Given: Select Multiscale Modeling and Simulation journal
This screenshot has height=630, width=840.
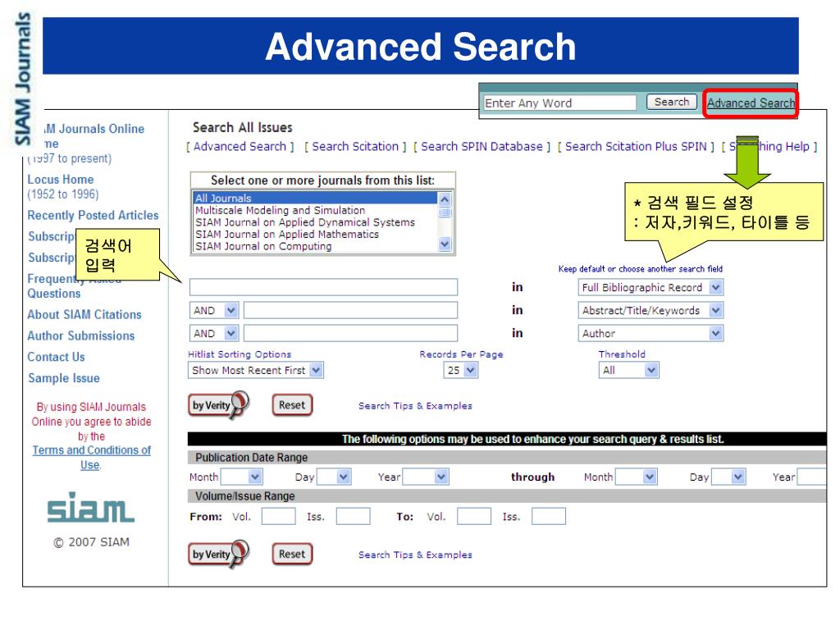Looking at the screenshot, I should 315,211.
